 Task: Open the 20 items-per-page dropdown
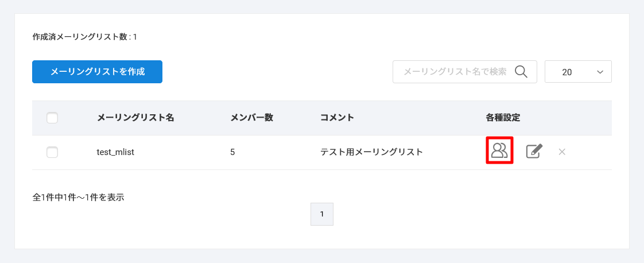(x=577, y=72)
